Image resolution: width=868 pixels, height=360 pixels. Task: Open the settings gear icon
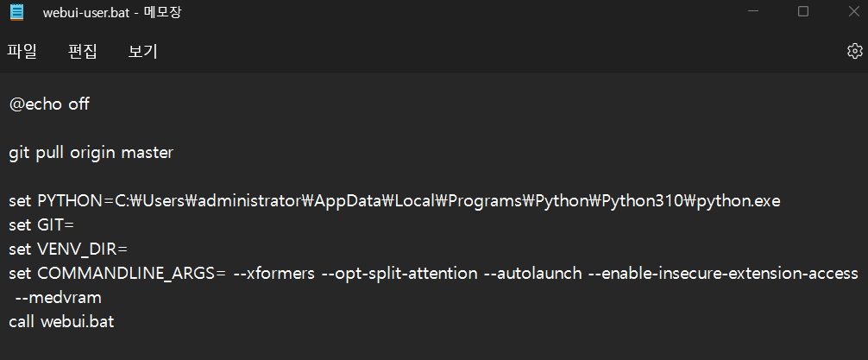point(855,51)
